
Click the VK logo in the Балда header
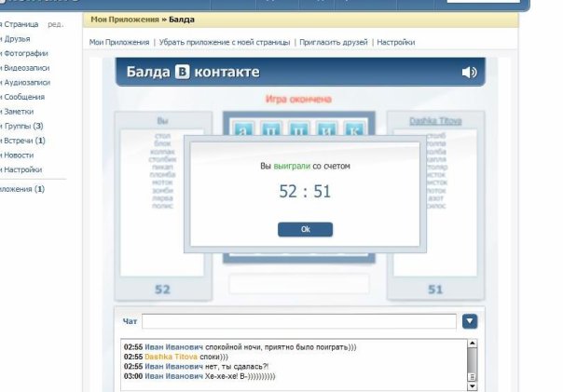[182, 72]
